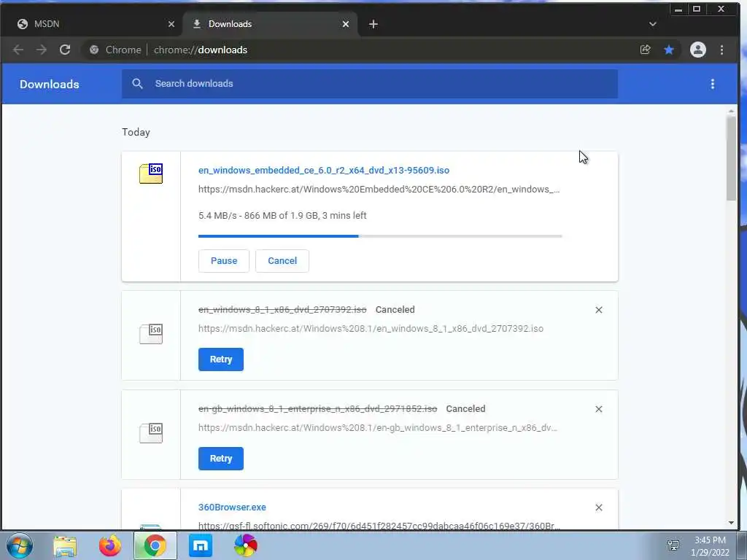747x560 pixels.
Task: Click the network tray icon
Action: (673, 545)
